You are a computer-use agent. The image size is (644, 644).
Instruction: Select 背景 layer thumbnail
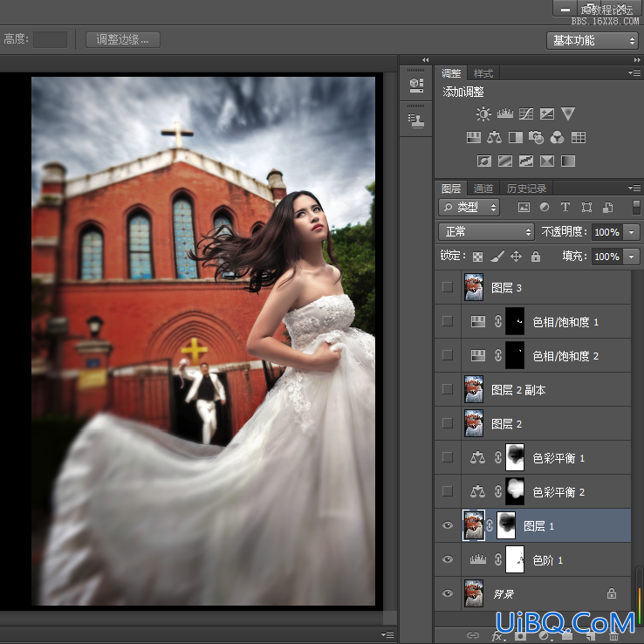(x=474, y=593)
